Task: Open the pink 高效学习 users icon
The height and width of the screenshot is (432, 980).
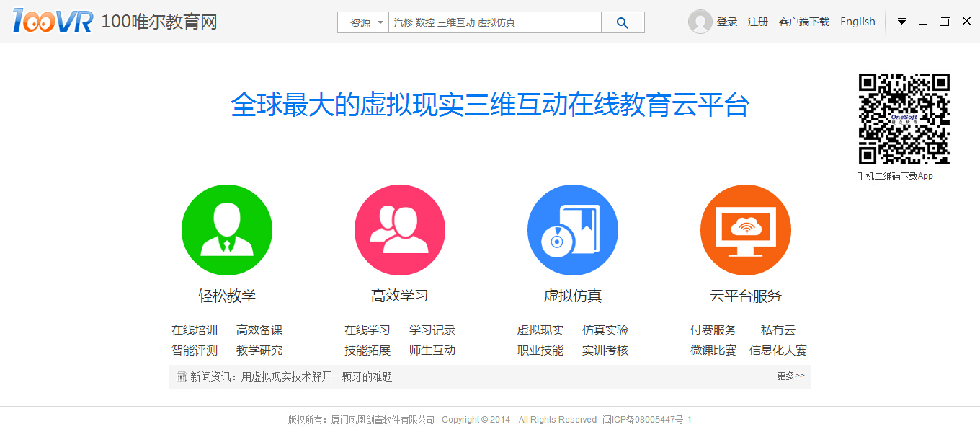Action: click(x=400, y=230)
